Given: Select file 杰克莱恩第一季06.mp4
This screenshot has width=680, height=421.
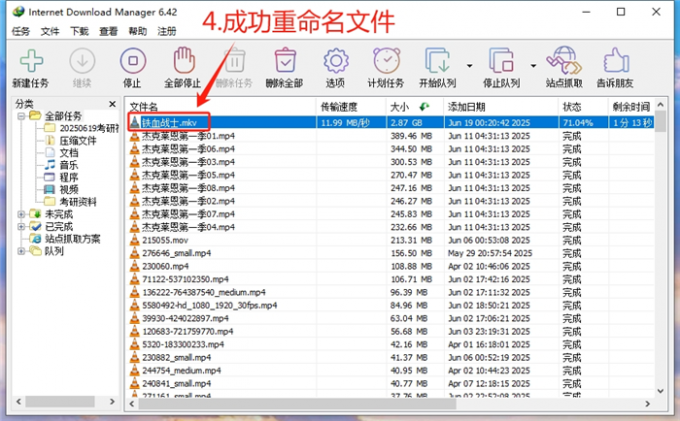Looking at the screenshot, I should pyautogui.click(x=188, y=149).
